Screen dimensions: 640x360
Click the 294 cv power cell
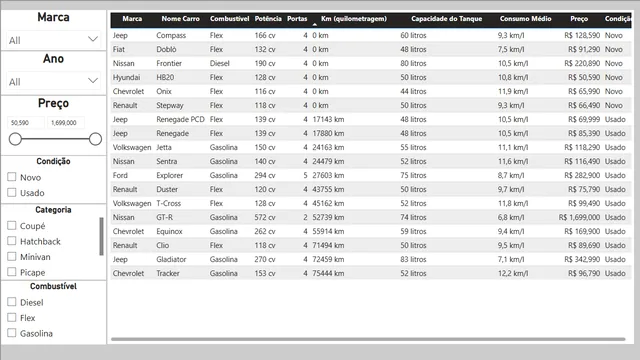[265, 176]
